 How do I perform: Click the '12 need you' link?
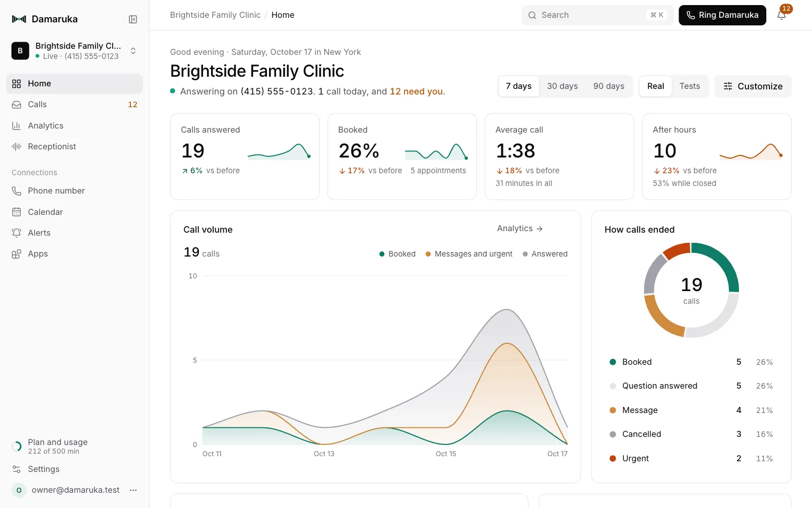[x=416, y=91]
